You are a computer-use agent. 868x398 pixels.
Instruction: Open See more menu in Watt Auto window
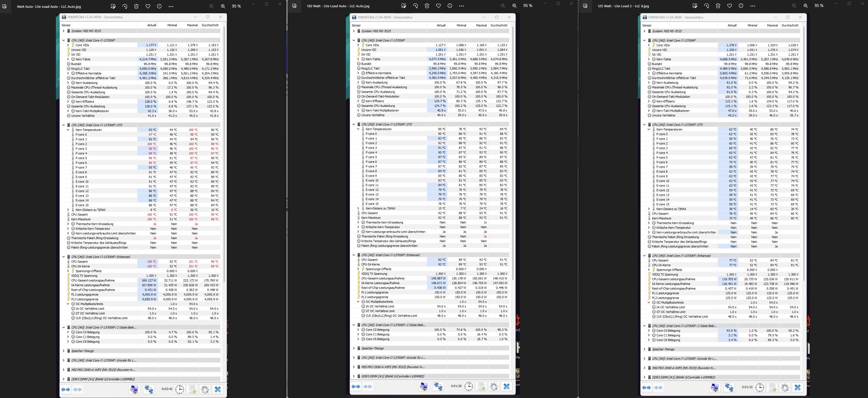171,6
